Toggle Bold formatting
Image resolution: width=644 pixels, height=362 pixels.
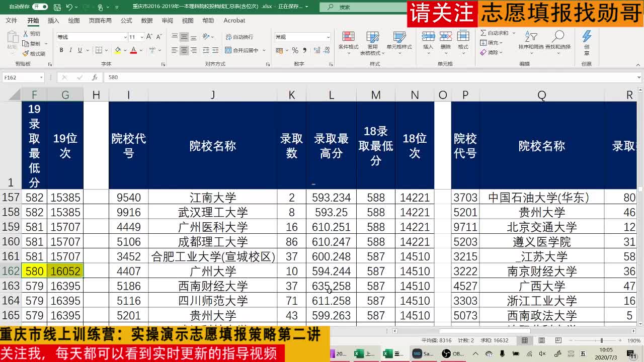click(61, 50)
